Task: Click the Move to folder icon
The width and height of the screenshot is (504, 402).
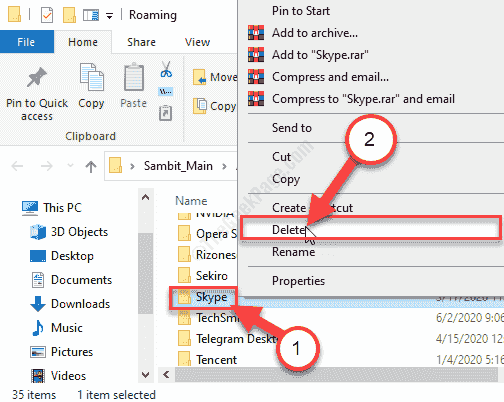Action: pyautogui.click(x=200, y=77)
